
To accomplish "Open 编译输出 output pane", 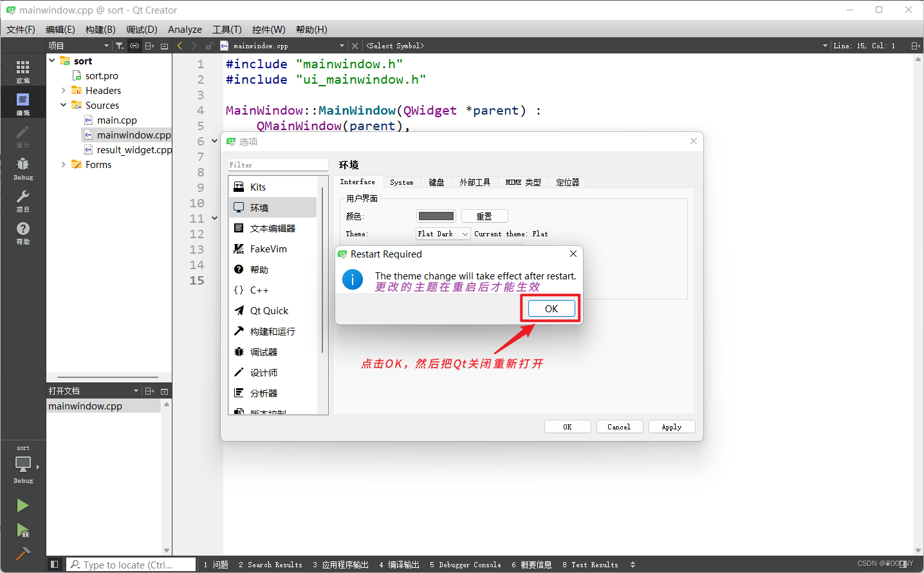I will pyautogui.click(x=399, y=565).
